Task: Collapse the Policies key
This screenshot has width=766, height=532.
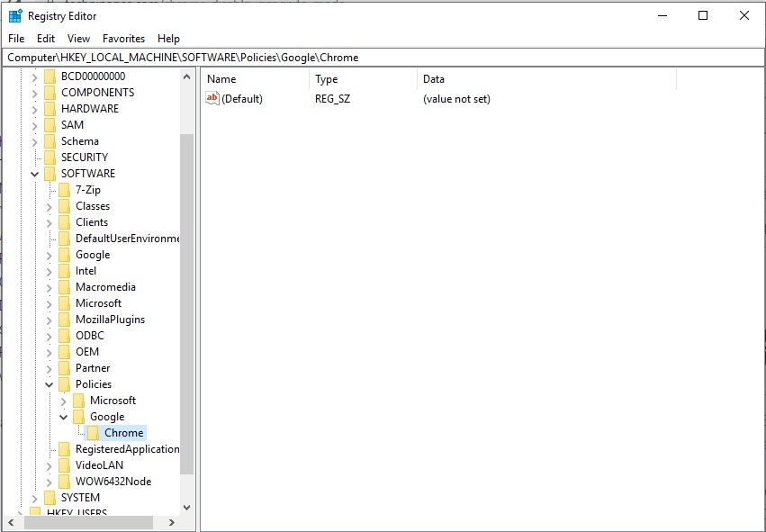Action: pos(50,384)
